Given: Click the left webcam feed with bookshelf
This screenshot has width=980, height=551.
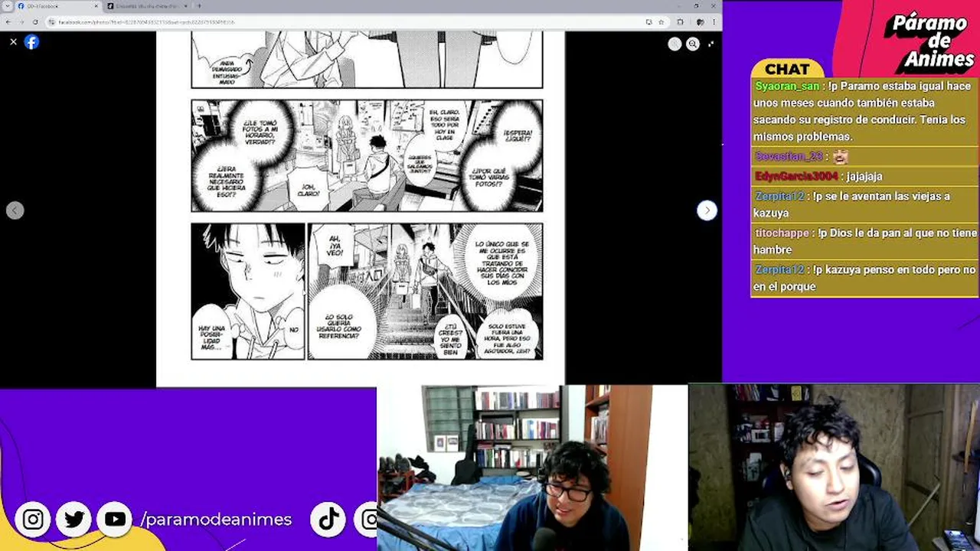Looking at the screenshot, I should (x=532, y=468).
